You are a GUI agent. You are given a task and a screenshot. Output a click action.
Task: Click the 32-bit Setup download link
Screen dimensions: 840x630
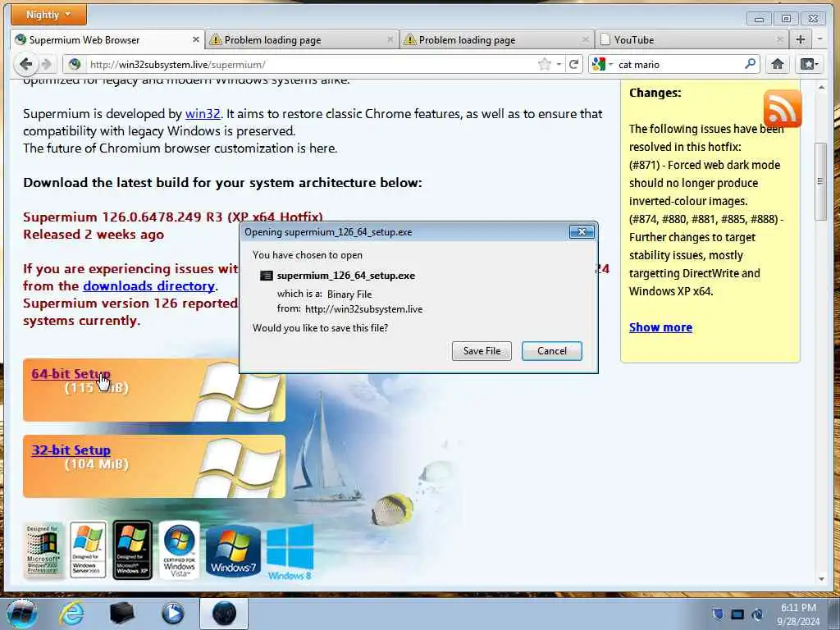pos(71,450)
